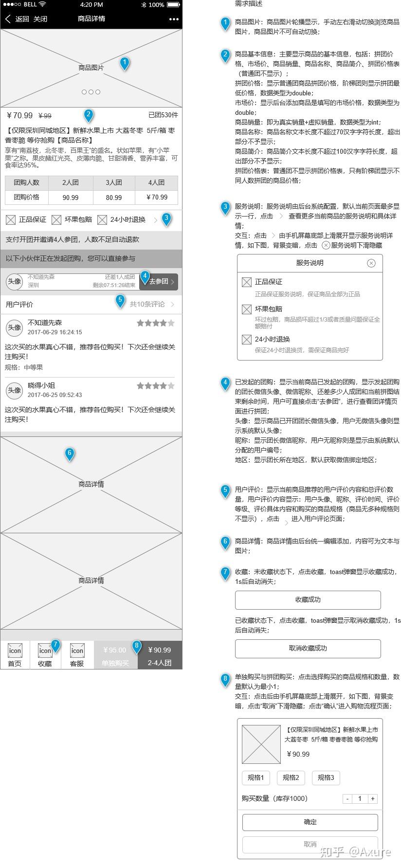Image resolution: width=401 pixels, height=868 pixels.
Task: Select 规格1 specification option
Action: click(256, 778)
